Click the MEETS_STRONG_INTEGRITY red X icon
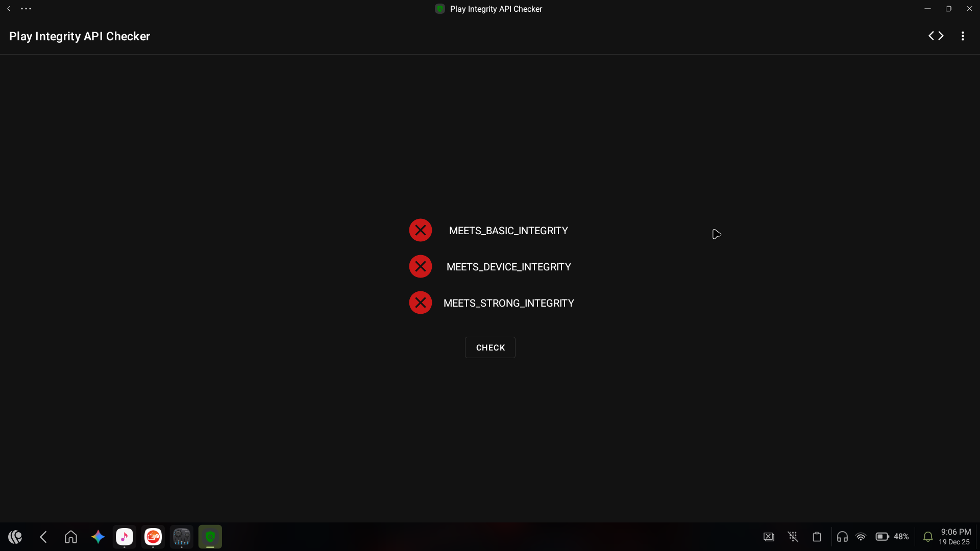 tap(421, 303)
